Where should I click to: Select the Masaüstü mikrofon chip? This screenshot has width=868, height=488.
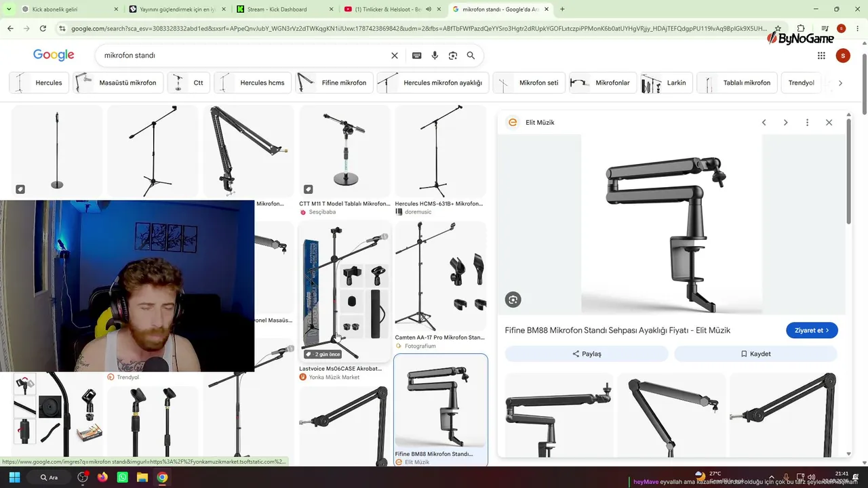pyautogui.click(x=118, y=83)
